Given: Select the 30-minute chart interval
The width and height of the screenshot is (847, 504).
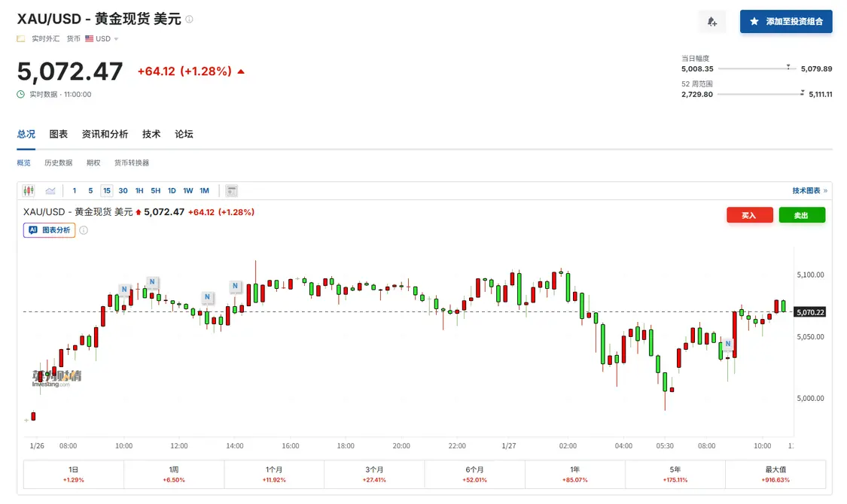Looking at the screenshot, I should (123, 191).
